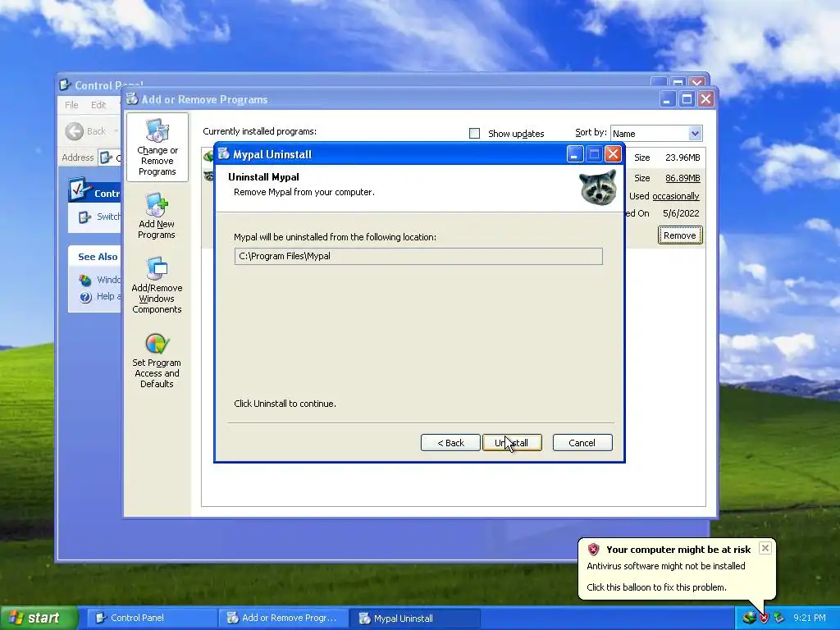This screenshot has width=840, height=630.
Task: Click the Address label icon in Control Panel
Action: (x=106, y=157)
